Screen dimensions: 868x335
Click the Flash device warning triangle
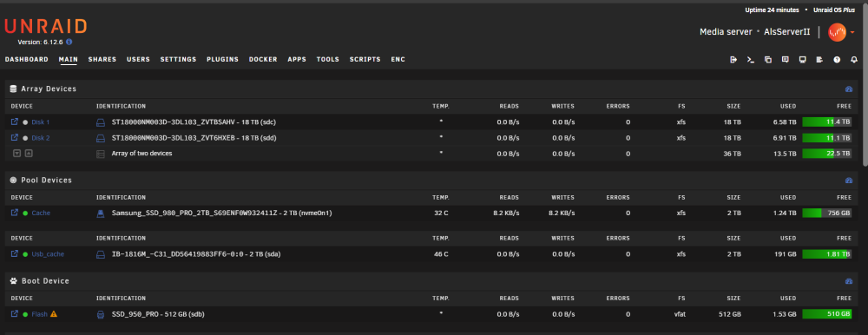pos(54,314)
